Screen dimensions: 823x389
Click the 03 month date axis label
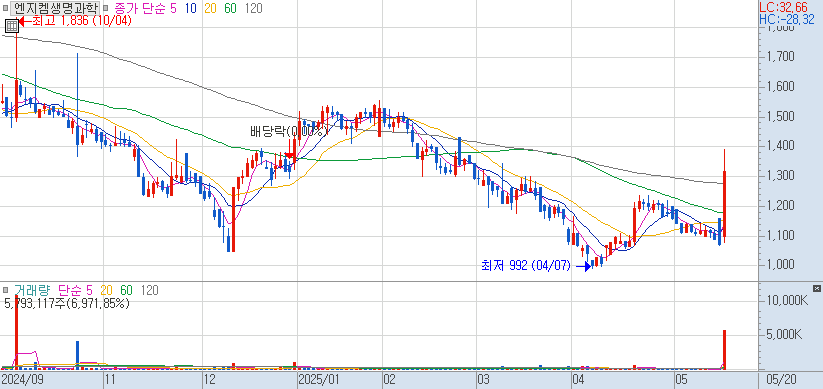pyautogui.click(x=483, y=379)
